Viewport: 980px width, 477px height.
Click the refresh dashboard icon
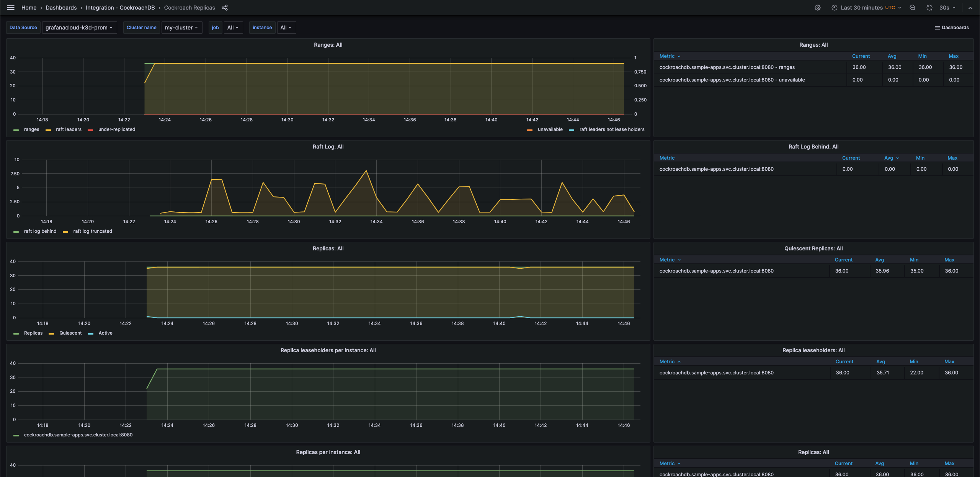coord(929,8)
